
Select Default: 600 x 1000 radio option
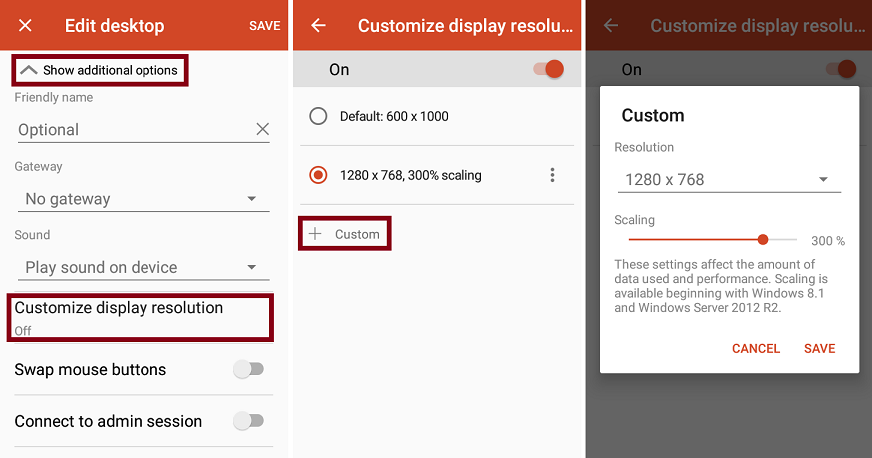pos(318,116)
